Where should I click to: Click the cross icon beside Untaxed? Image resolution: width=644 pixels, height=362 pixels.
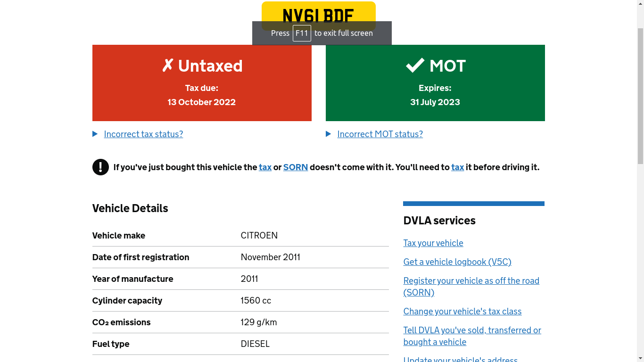click(x=168, y=65)
